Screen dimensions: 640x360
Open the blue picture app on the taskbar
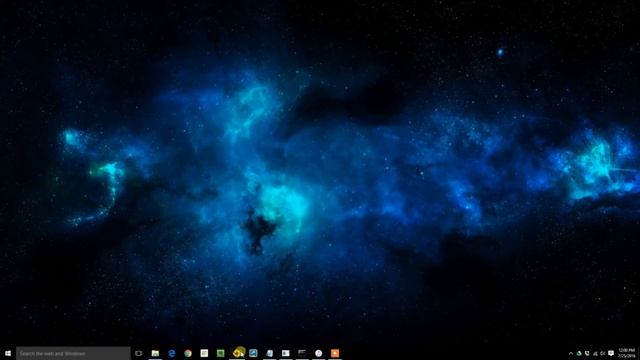[253, 353]
